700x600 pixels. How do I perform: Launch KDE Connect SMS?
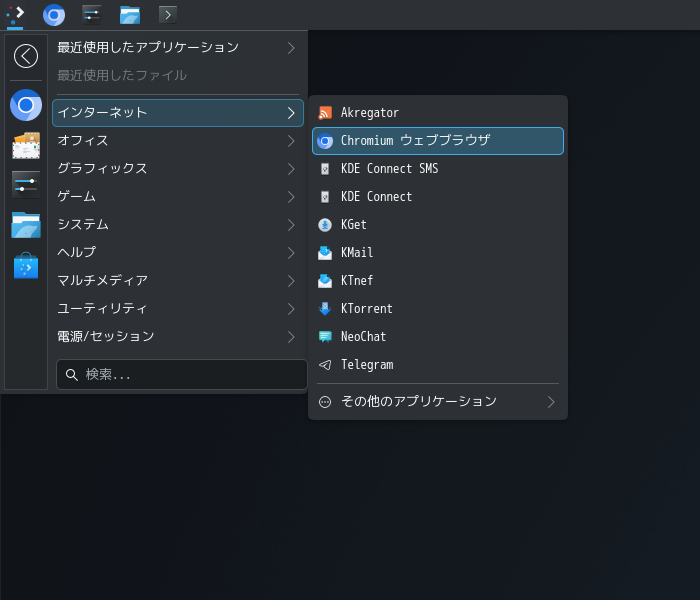[x=438, y=169]
